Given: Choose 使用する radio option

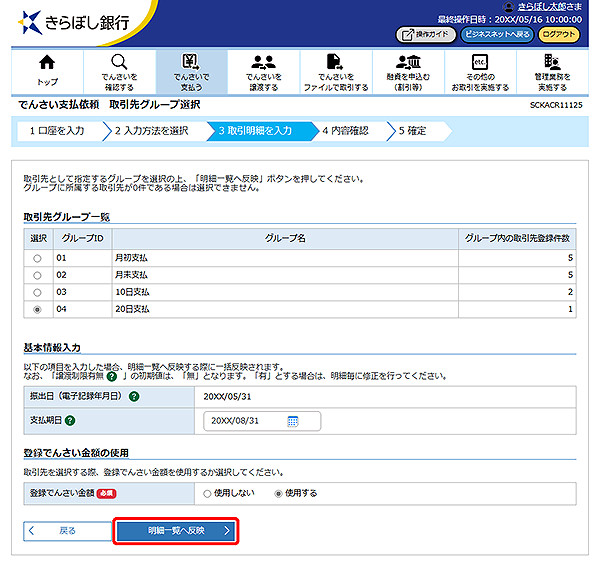Looking at the screenshot, I should 279,493.
